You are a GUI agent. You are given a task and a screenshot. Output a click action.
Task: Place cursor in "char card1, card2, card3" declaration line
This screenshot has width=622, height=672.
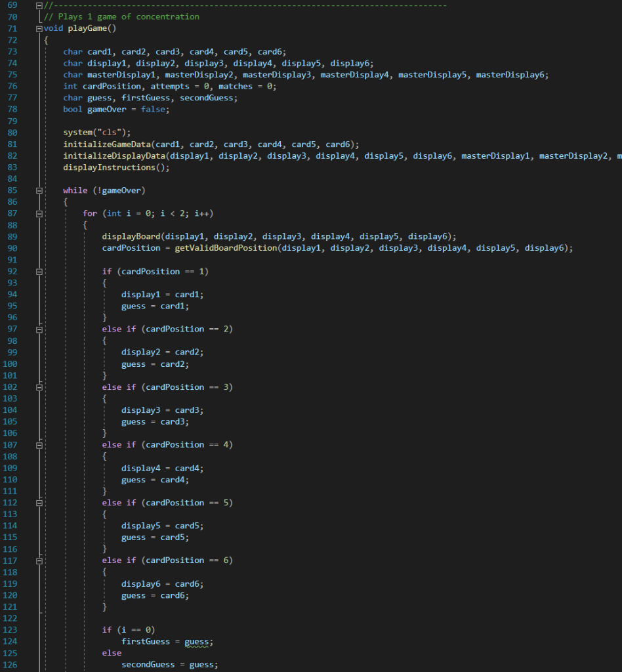175,51
